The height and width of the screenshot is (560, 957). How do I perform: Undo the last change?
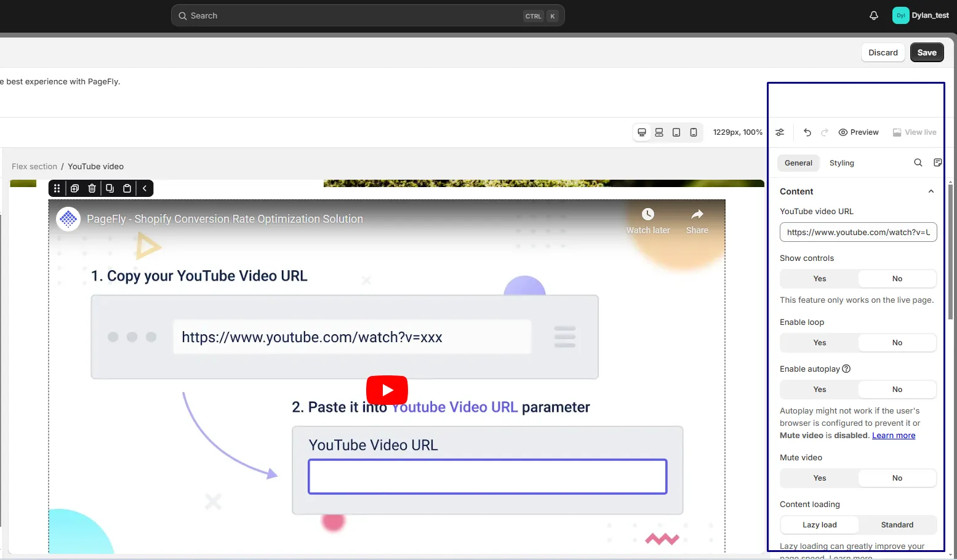pyautogui.click(x=807, y=132)
